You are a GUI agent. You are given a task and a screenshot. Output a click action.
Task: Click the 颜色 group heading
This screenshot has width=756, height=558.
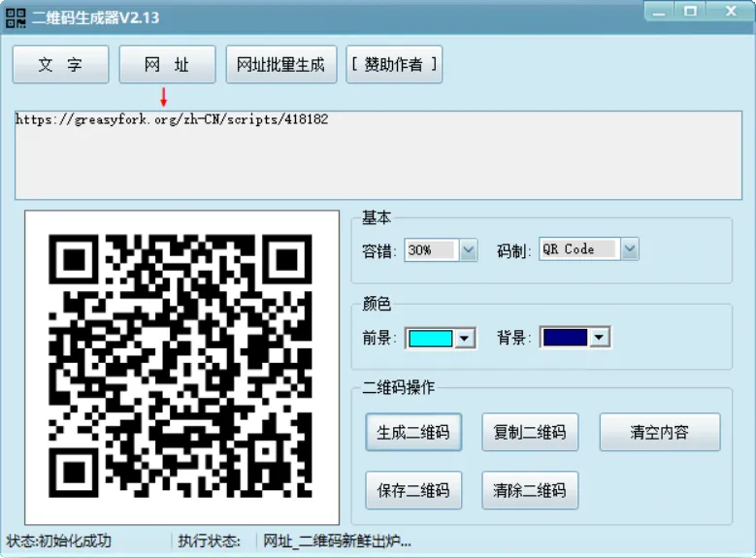click(377, 305)
